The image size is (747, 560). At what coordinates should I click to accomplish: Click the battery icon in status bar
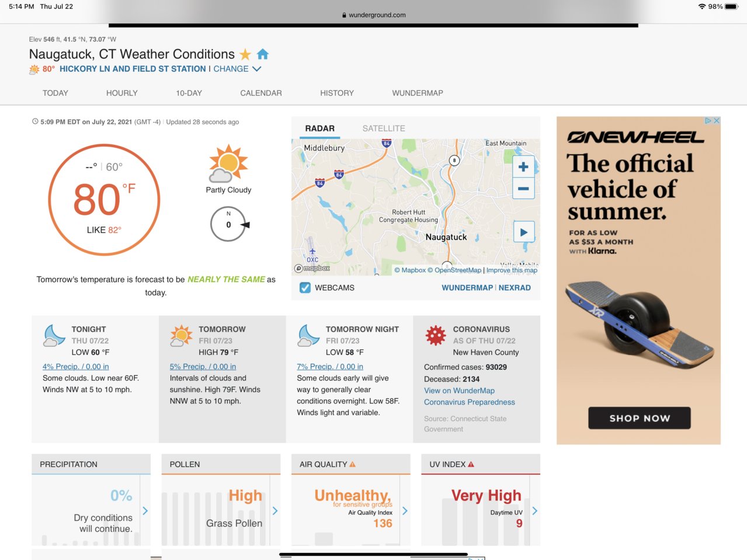(731, 6)
